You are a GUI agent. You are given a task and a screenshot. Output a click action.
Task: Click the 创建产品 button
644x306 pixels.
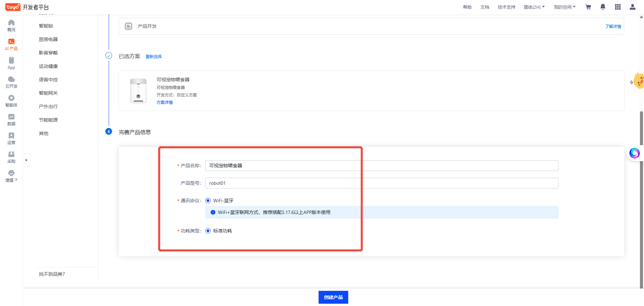coord(333,297)
